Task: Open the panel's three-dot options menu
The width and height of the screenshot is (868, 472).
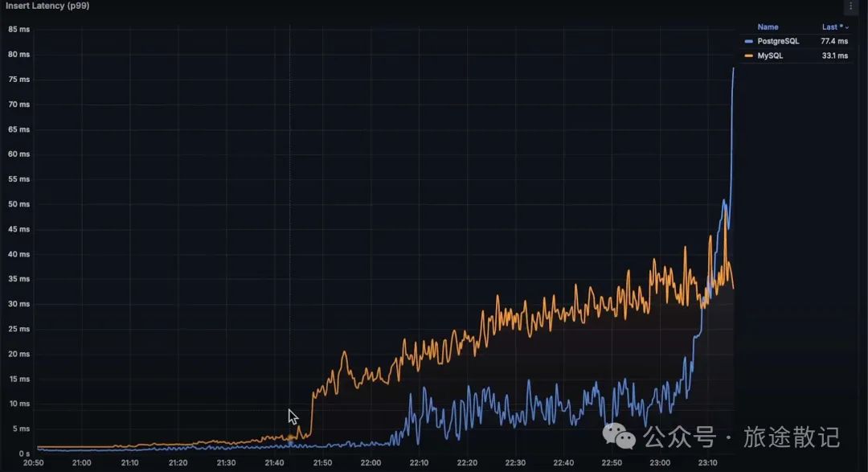Action: 851,6
